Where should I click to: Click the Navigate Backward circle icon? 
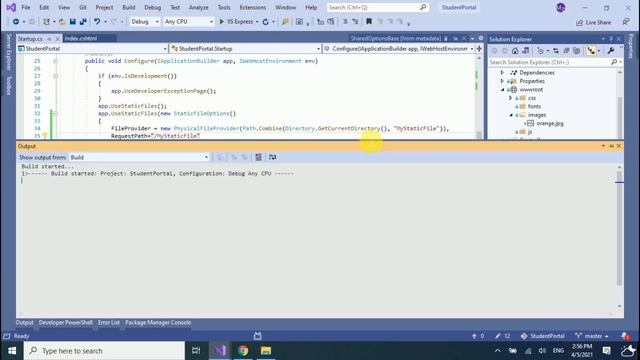pos(16,22)
